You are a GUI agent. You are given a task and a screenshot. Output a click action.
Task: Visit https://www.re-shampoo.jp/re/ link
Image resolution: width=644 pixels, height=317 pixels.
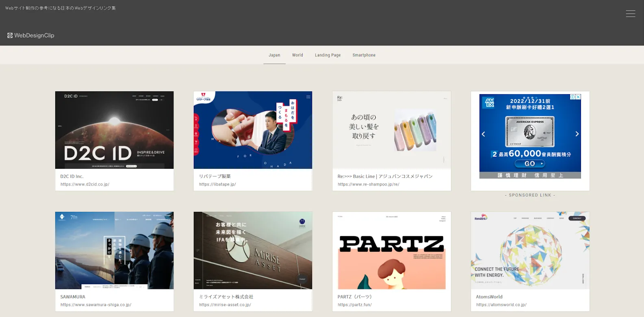[369, 184]
